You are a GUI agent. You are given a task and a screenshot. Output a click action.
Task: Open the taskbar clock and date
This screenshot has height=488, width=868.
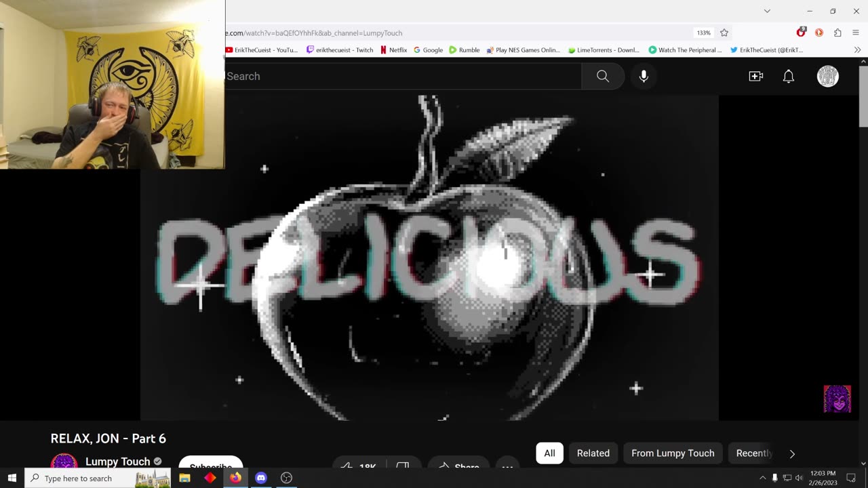(823, 478)
